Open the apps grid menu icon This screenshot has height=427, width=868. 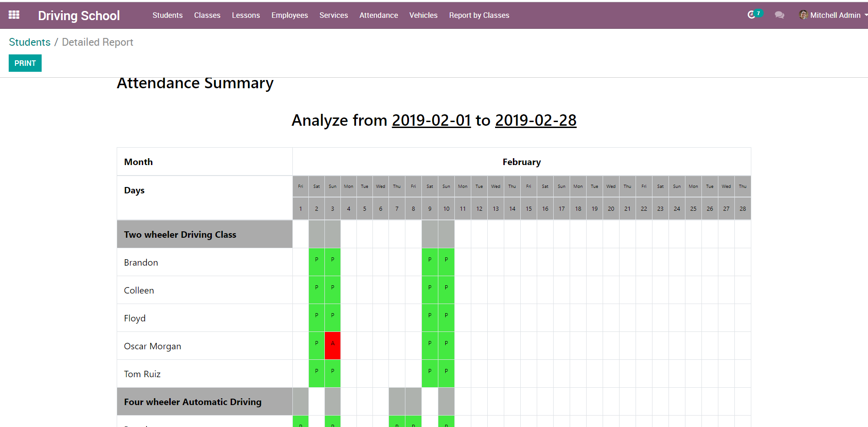coord(14,15)
